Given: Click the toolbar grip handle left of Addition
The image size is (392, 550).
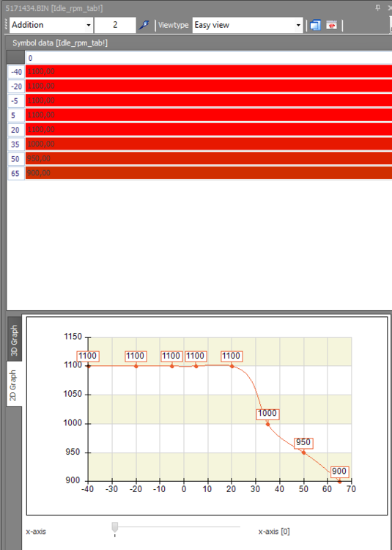Looking at the screenshot, I should point(6,25).
